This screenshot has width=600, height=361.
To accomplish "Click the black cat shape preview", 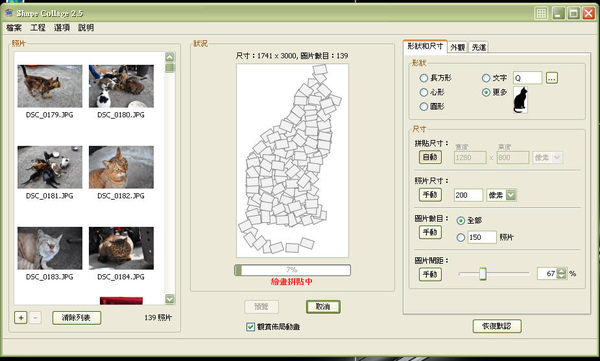I will 520,100.
